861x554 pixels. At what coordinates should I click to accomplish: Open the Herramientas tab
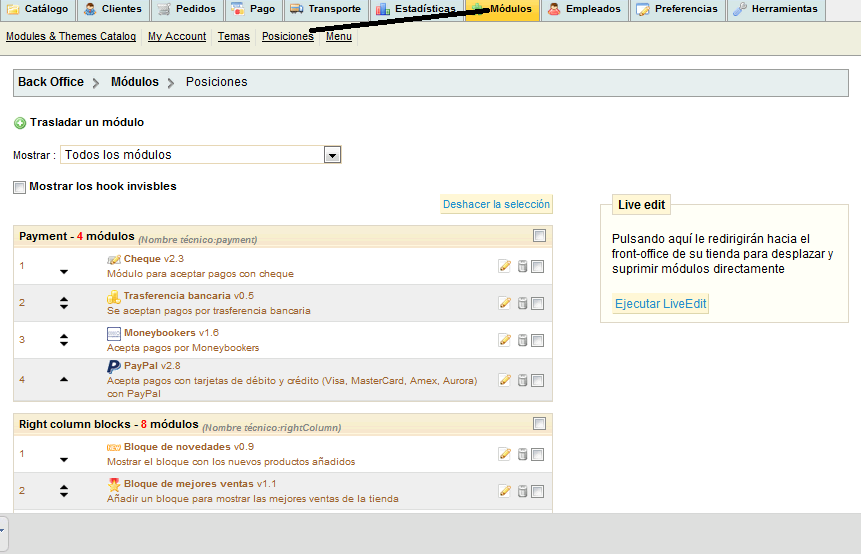click(x=776, y=9)
